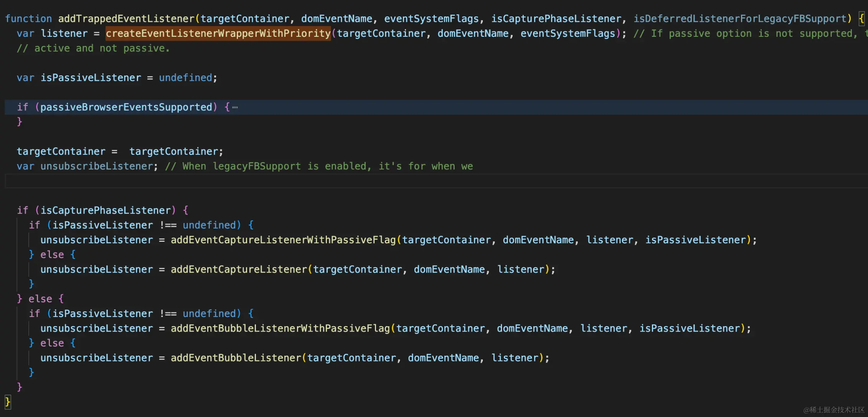
Task: Expand the folded passiveBrowserEventsSupported block ellipsis
Action: click(235, 107)
